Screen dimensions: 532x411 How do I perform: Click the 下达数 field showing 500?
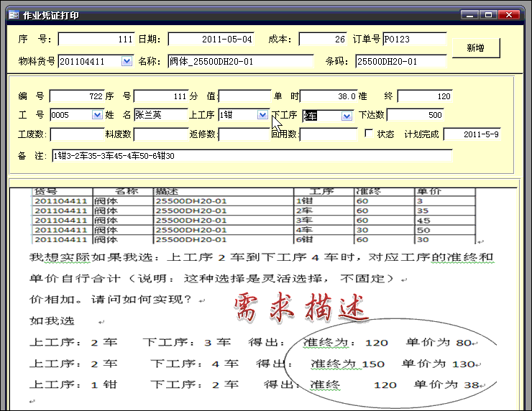[416, 115]
